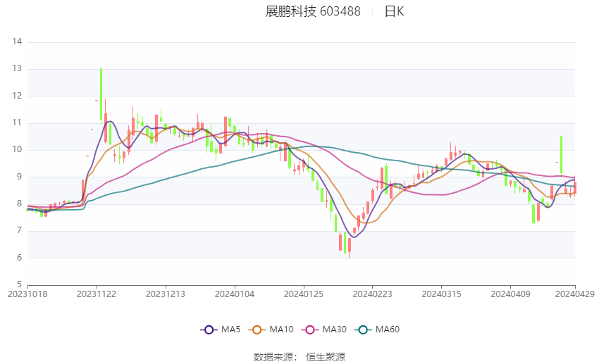The image size is (599, 364).
Task: Click the y-axis value 10
Action: [x=17, y=149]
